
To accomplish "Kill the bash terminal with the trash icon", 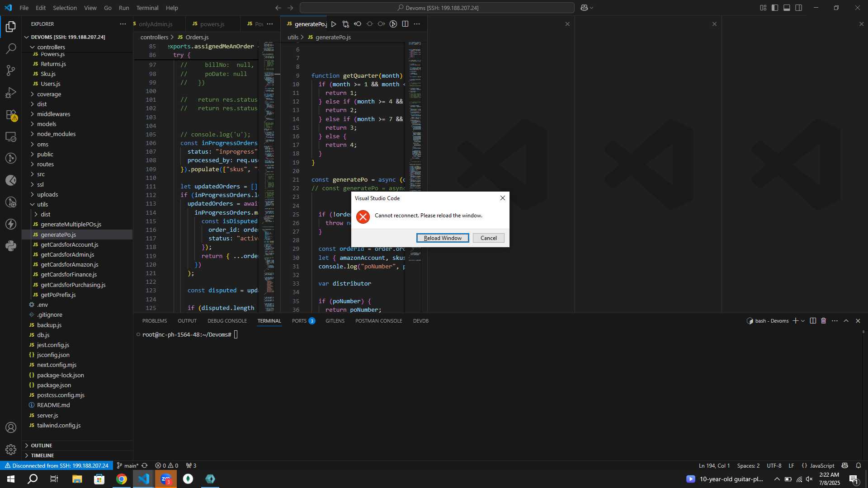I will pyautogui.click(x=824, y=321).
